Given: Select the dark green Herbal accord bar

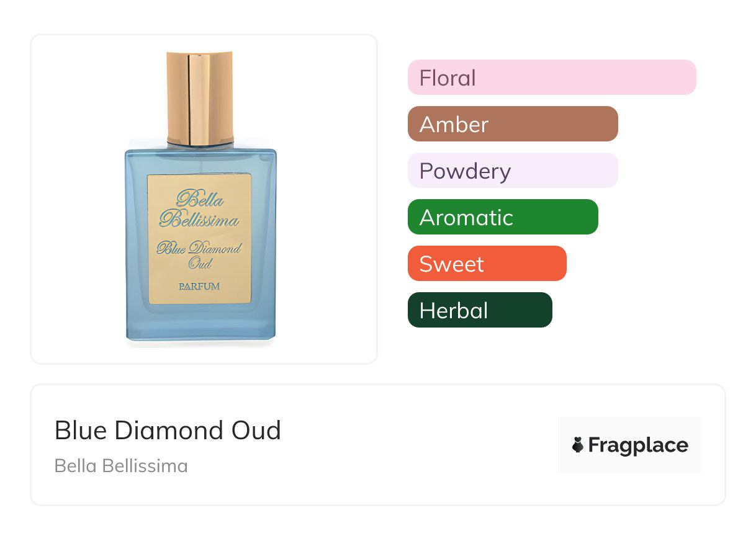Looking at the screenshot, I should point(479,310).
